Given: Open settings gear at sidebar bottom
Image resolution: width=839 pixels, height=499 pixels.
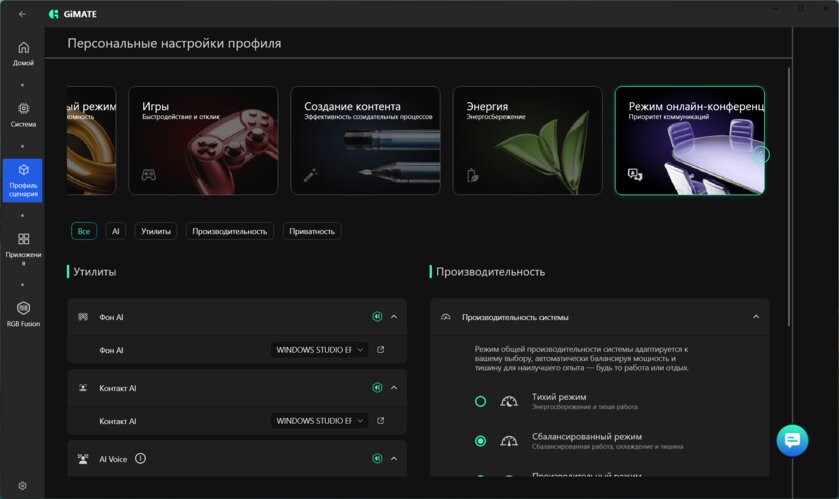Looking at the screenshot, I should click(x=22, y=486).
